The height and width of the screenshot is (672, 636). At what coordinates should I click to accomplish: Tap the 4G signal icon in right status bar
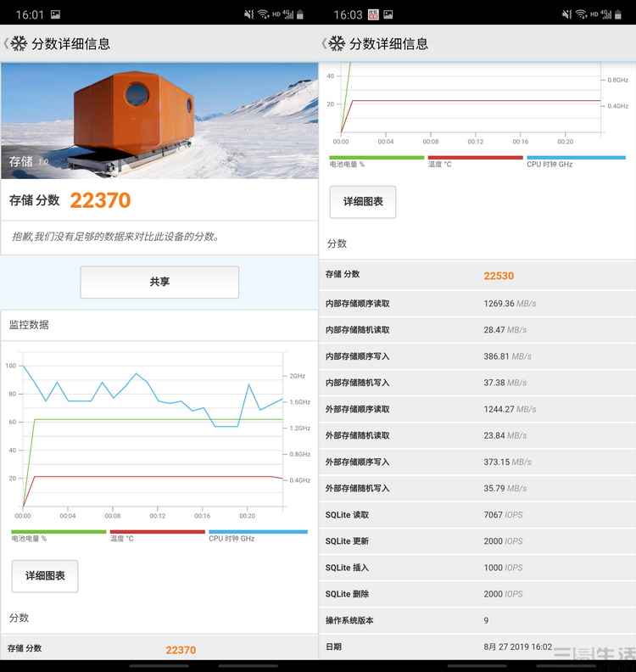point(606,14)
